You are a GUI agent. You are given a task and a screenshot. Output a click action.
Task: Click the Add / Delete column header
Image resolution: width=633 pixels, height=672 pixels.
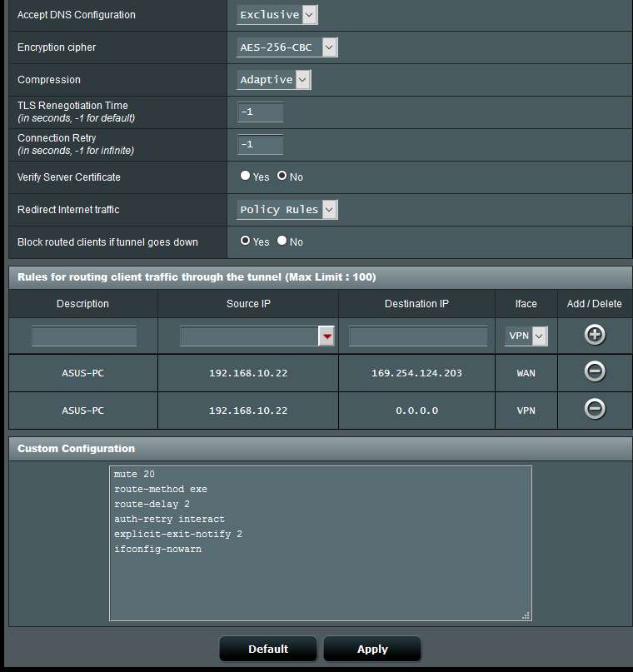click(x=594, y=304)
